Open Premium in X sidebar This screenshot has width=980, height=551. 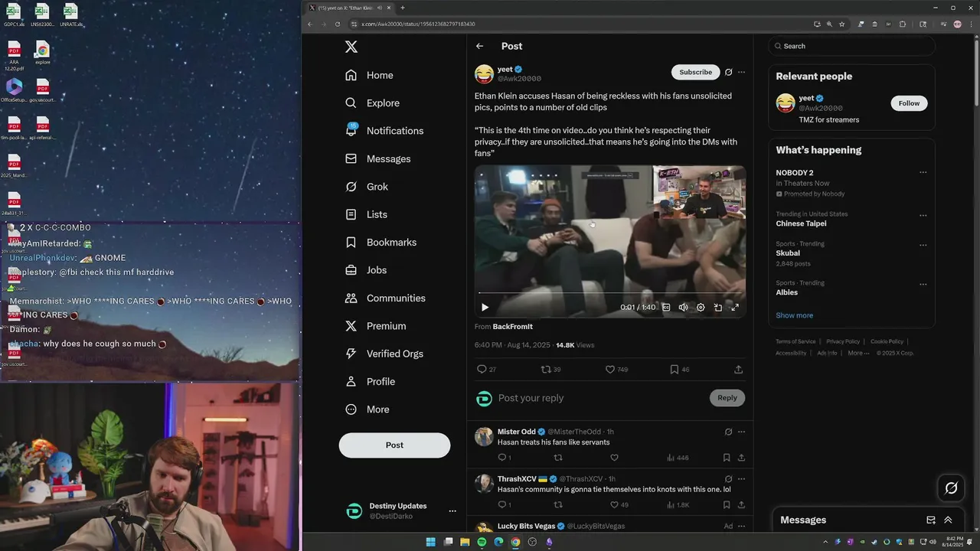tap(376, 326)
